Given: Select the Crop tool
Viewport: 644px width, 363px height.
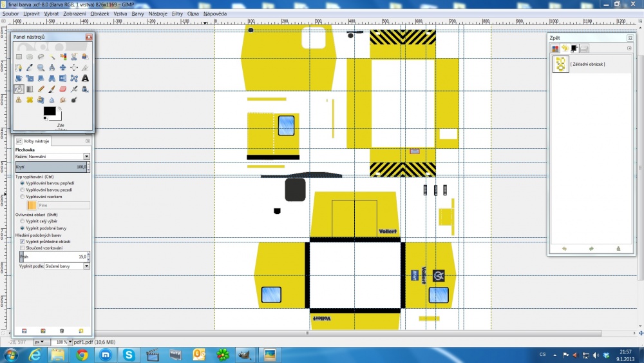Looking at the screenshot, I should [x=85, y=68].
